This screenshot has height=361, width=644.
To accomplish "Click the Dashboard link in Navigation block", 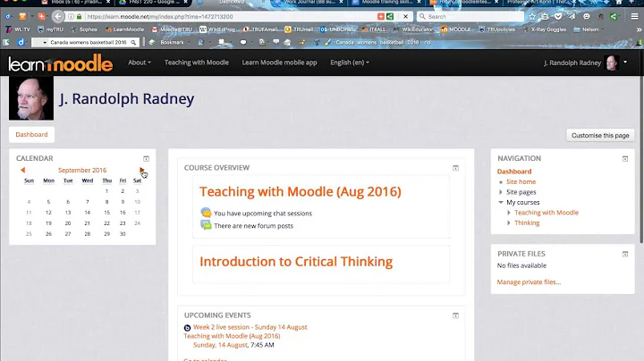I will pyautogui.click(x=514, y=172).
